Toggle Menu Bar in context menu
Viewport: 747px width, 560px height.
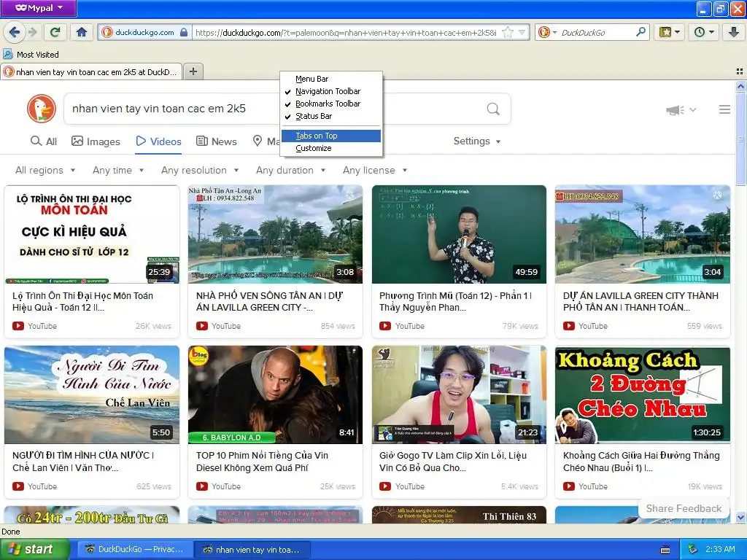tap(332, 79)
